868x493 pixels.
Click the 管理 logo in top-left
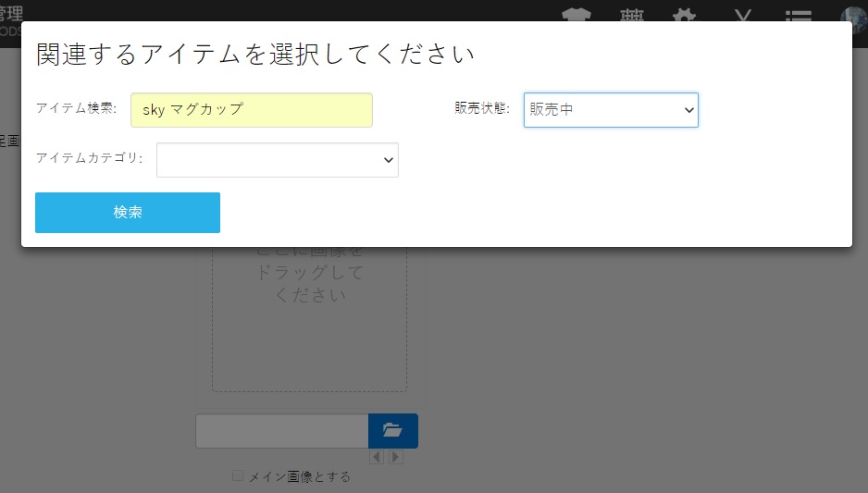pyautogui.click(x=11, y=11)
